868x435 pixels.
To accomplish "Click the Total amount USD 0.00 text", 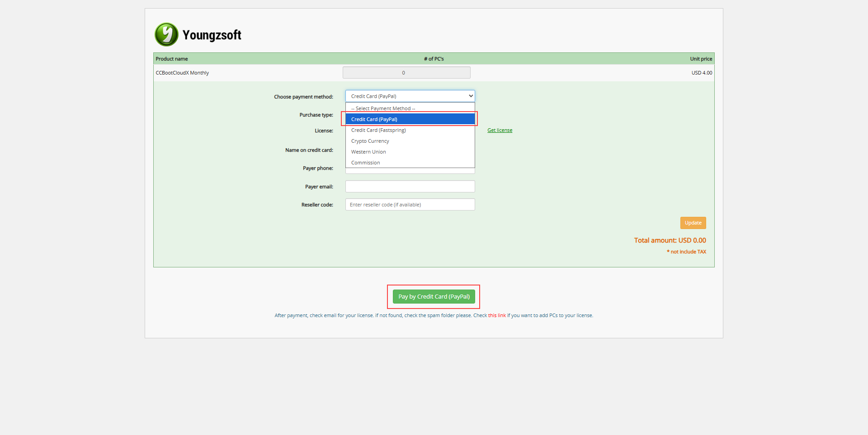I will click(670, 240).
